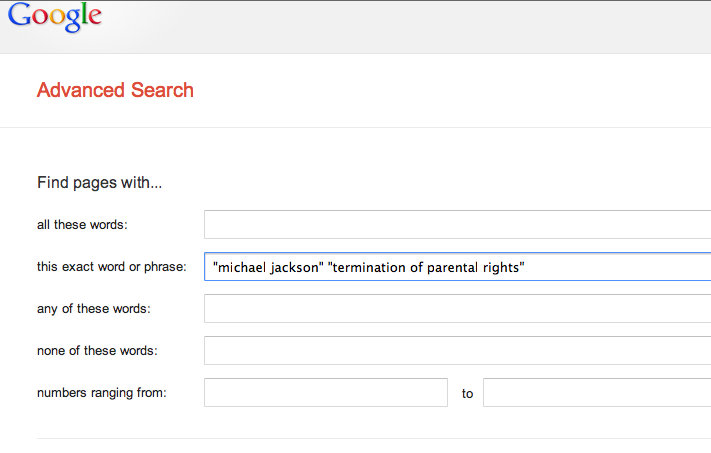Click the 'numbers ranging from:' label
Viewport: 711px width, 453px height.
click(102, 393)
